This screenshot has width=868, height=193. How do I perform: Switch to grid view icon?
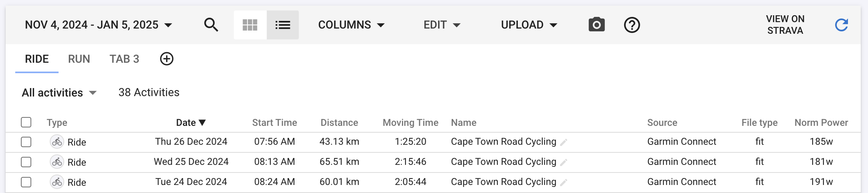250,25
